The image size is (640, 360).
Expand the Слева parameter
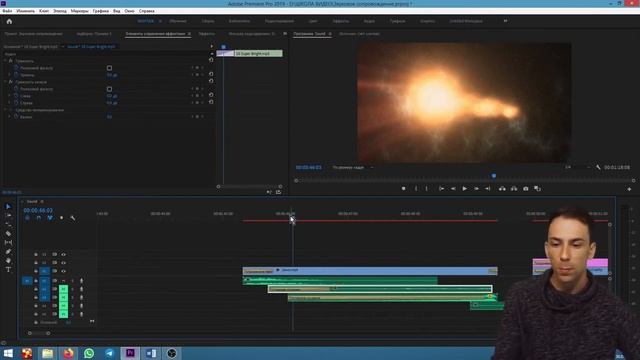[10, 96]
